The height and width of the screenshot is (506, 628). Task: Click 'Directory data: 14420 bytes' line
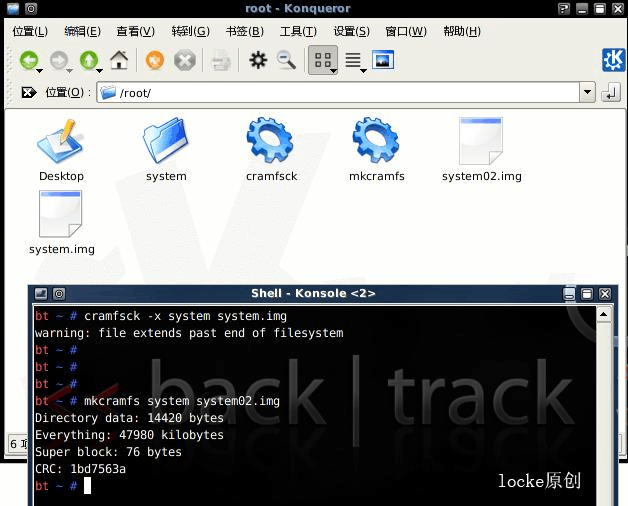(x=129, y=418)
